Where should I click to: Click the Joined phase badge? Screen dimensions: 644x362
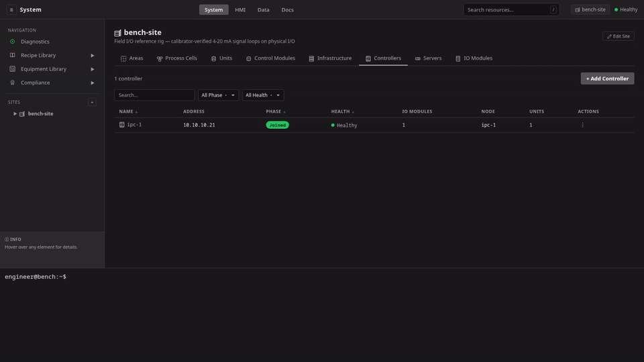click(x=277, y=125)
